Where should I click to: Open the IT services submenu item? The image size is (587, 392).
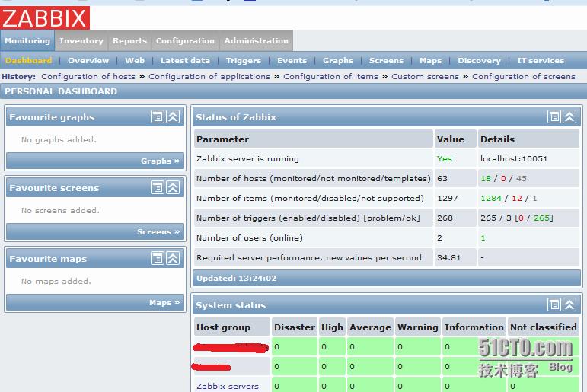(x=541, y=60)
